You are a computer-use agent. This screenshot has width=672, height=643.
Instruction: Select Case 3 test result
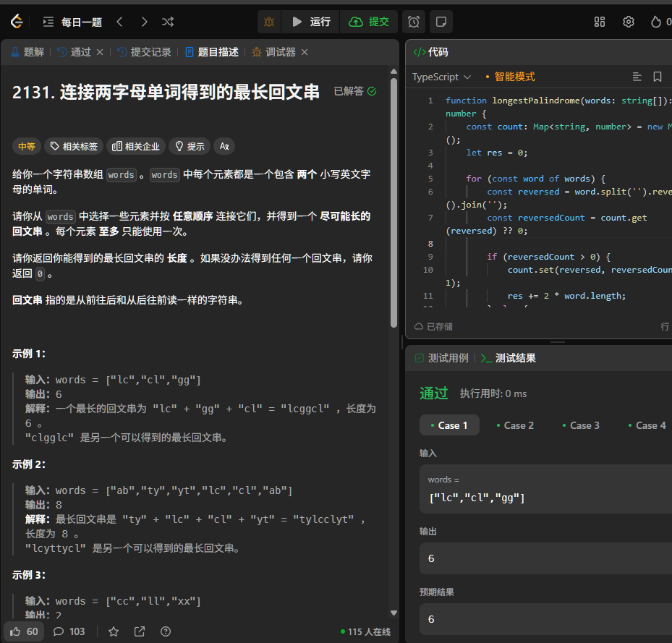581,425
